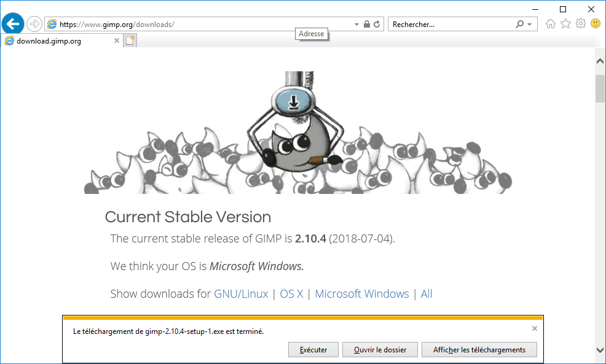
Task: Click the vertical scrollbar thumb
Action: pos(600,88)
